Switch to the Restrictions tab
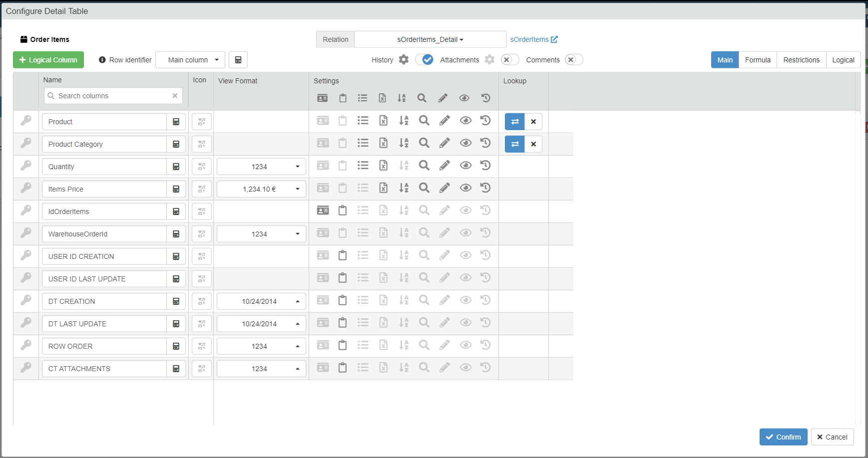Image resolution: width=868 pixels, height=458 pixels. [801, 60]
